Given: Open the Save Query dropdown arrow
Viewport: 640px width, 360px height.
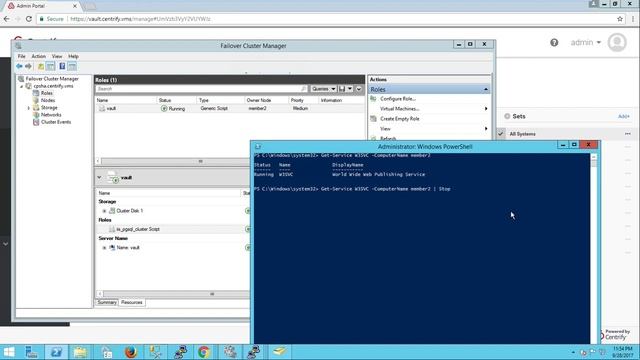Looking at the screenshot, I should coord(350,89).
